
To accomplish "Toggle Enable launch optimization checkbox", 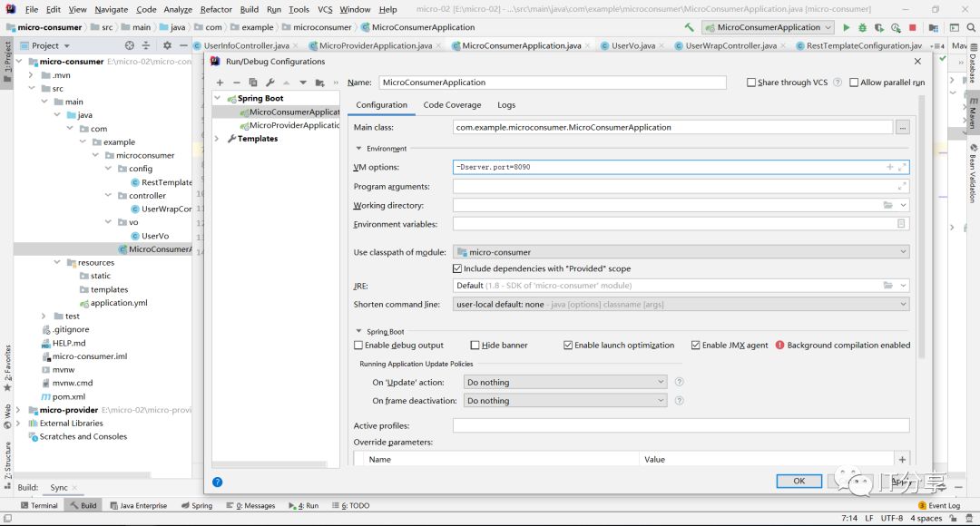I will (x=568, y=345).
